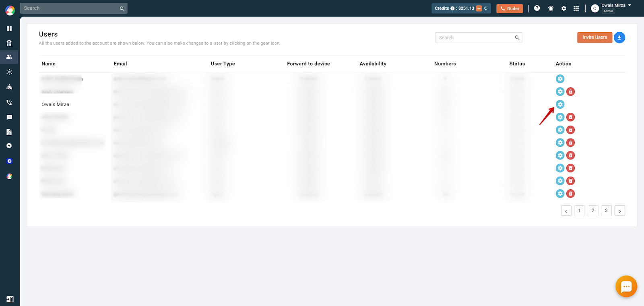The image size is (644, 306).
Task: Open the apps grid menu
Action: click(x=576, y=8)
